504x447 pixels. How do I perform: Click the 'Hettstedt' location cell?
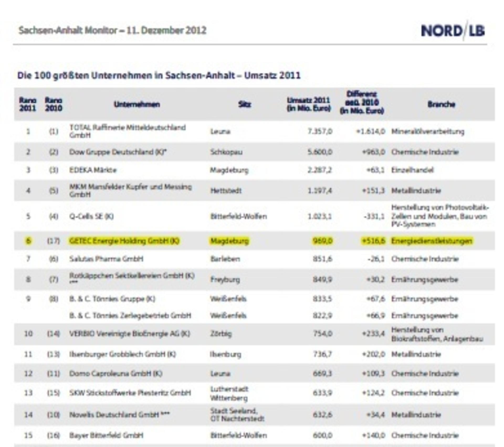tap(226, 190)
